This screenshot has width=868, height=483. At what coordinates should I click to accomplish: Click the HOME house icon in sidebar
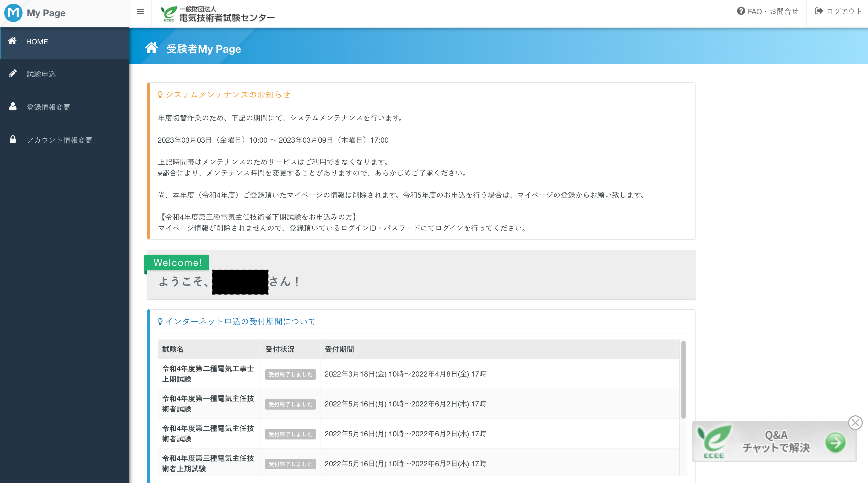[x=13, y=41]
